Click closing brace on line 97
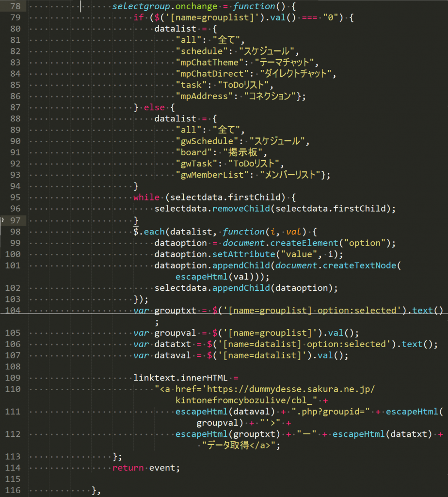448x497 pixels. [x=136, y=220]
